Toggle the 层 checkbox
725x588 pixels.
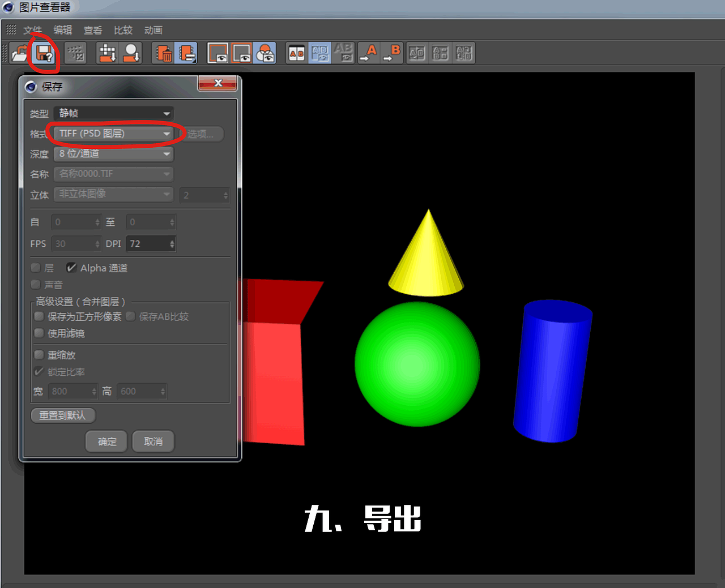click(x=36, y=268)
